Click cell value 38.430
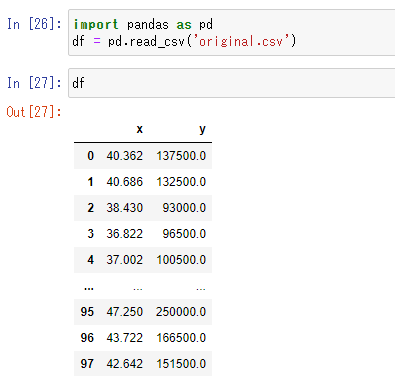Screen dimensions: 395x376 tap(125, 208)
